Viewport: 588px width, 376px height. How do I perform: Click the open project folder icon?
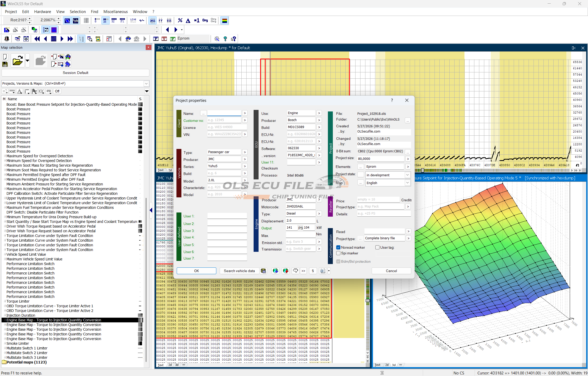tap(17, 61)
